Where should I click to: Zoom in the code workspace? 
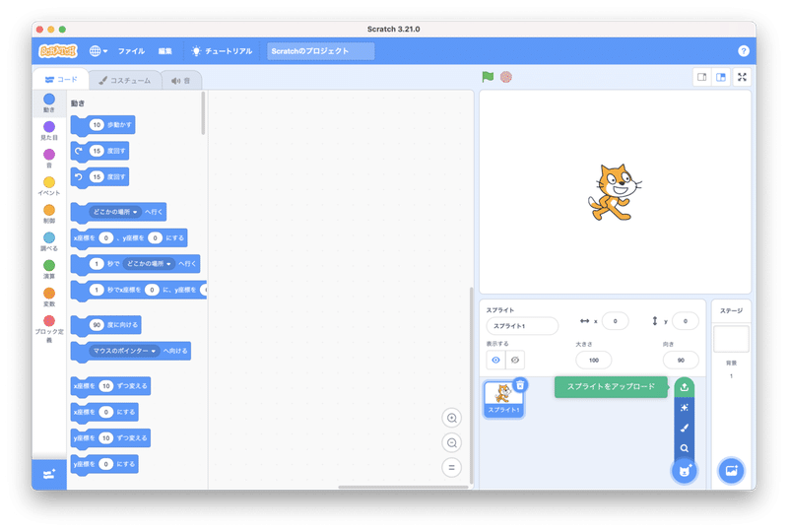tap(452, 418)
